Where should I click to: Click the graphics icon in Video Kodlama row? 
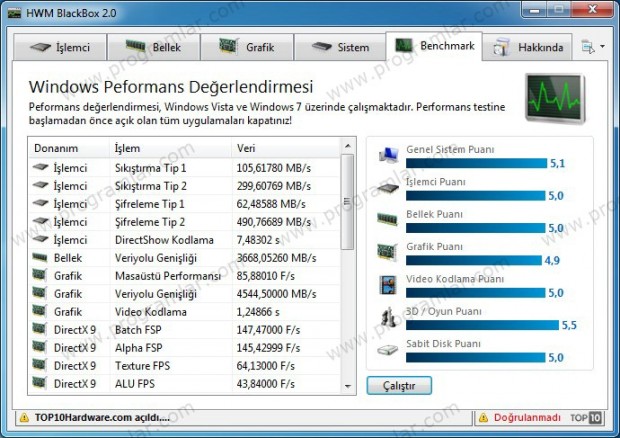[x=40, y=310]
